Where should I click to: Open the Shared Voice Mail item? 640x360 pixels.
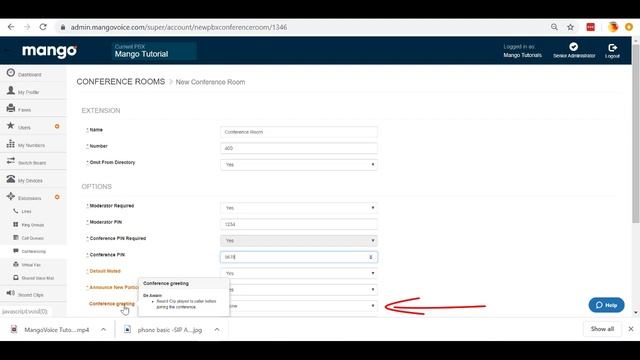[37, 278]
